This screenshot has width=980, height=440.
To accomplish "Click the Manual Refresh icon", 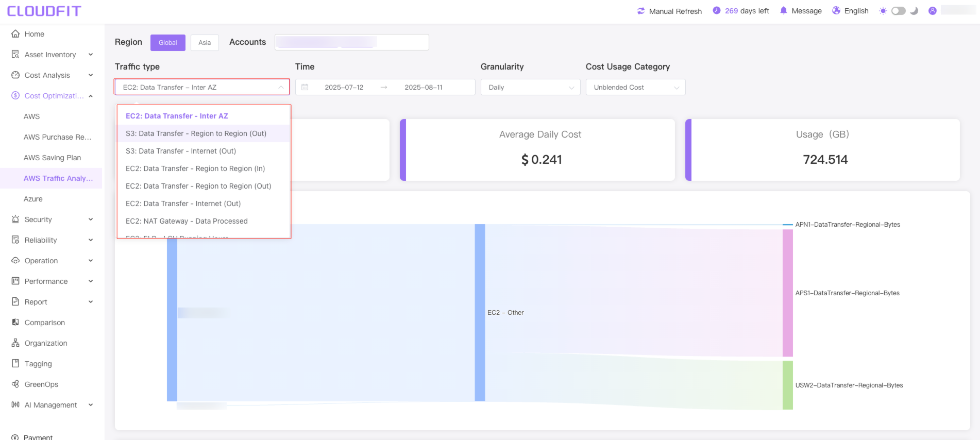I will [641, 11].
